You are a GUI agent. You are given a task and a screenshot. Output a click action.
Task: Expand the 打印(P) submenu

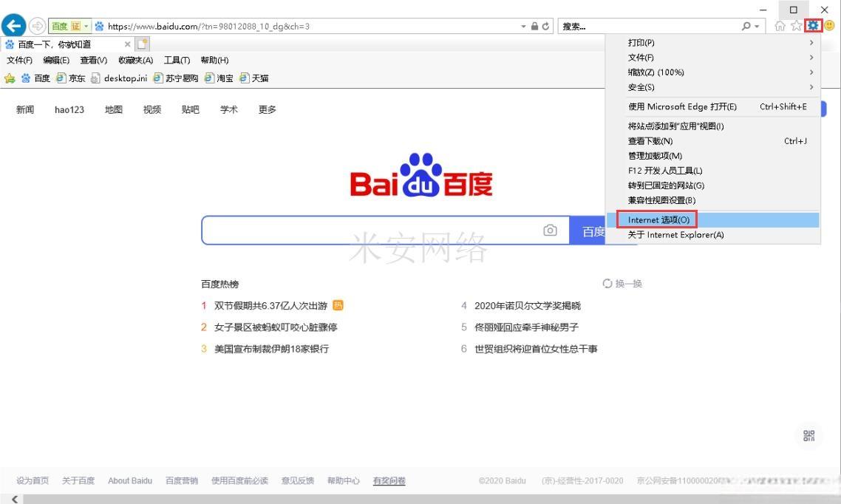point(713,42)
